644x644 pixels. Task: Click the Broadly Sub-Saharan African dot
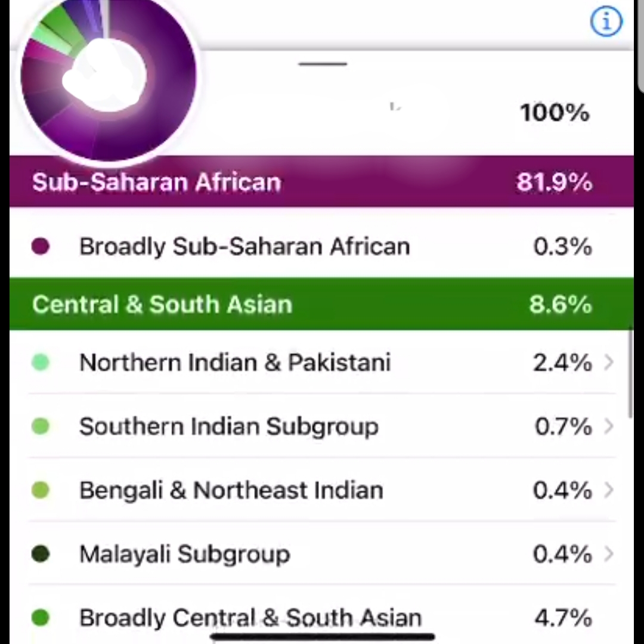(x=41, y=246)
